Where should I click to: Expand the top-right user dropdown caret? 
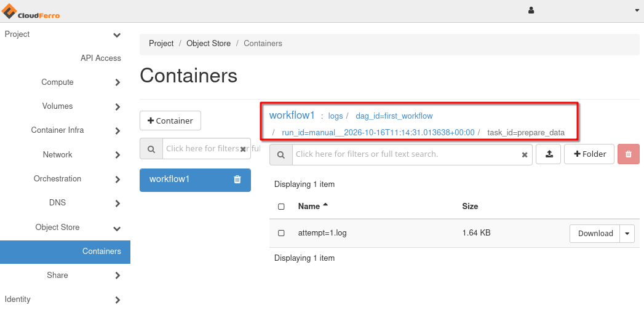[x=637, y=10]
